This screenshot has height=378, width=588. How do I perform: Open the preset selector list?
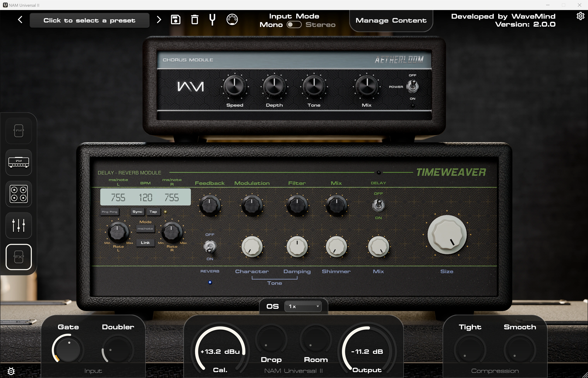pyautogui.click(x=89, y=20)
